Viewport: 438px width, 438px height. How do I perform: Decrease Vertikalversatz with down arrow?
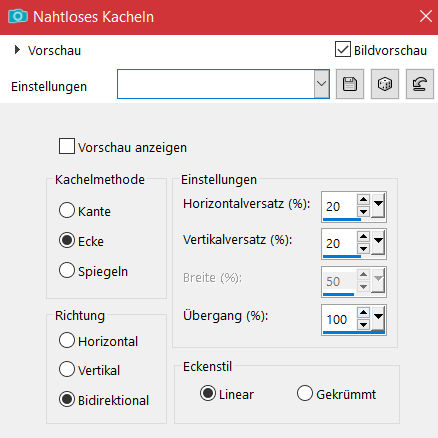pyautogui.click(x=363, y=248)
